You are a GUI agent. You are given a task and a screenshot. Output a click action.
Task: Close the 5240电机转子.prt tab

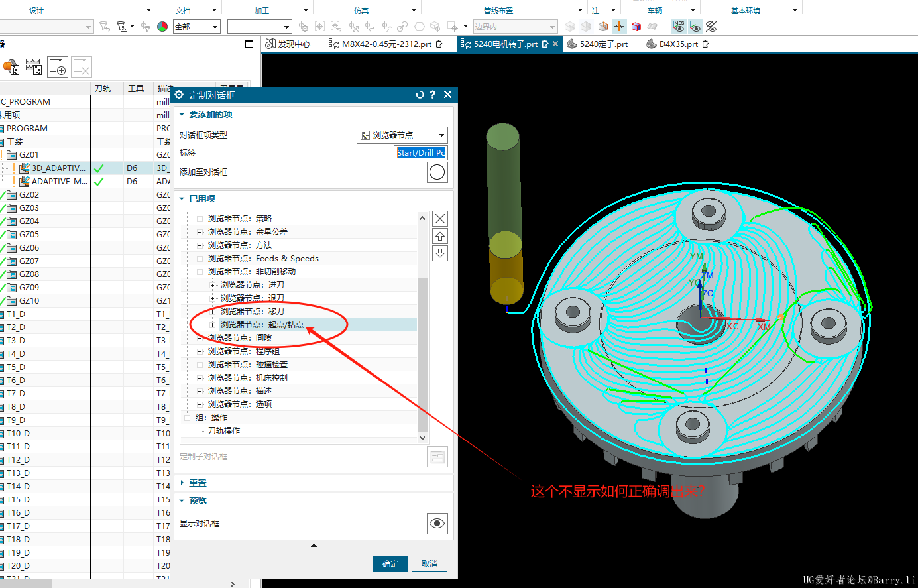[x=555, y=44]
